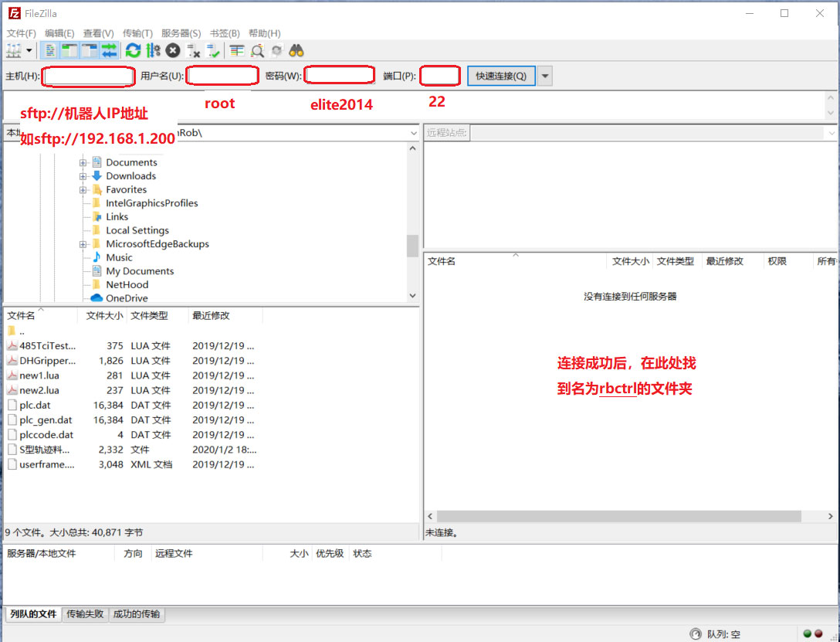This screenshot has height=642, width=840.
Task: Click the directory comparison icon
Action: tap(257, 51)
